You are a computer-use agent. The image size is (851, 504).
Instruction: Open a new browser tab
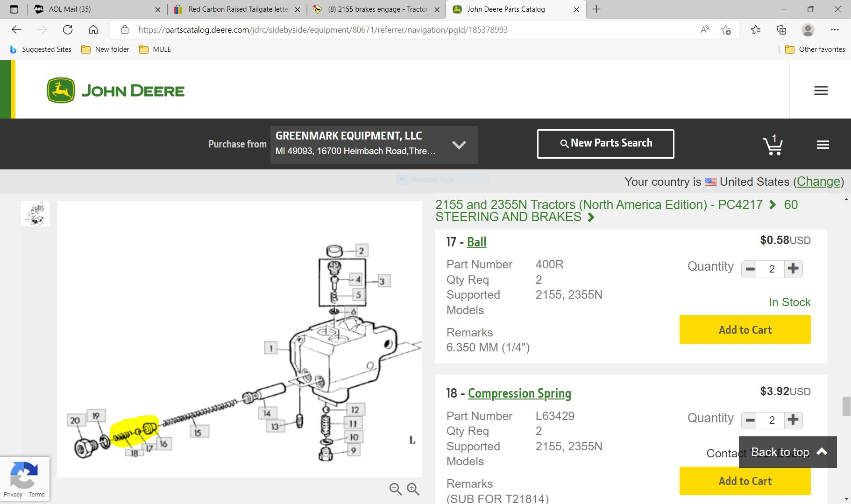tap(596, 9)
